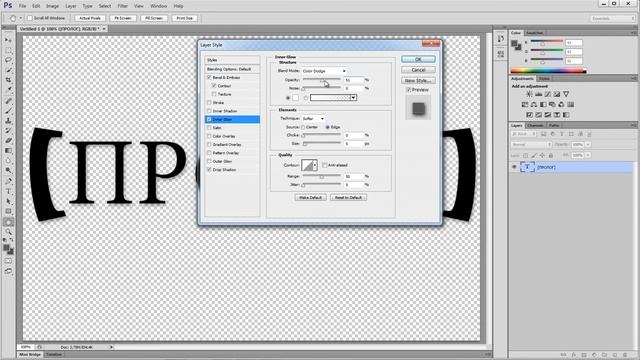Select the Eraser tool

tap(8, 141)
